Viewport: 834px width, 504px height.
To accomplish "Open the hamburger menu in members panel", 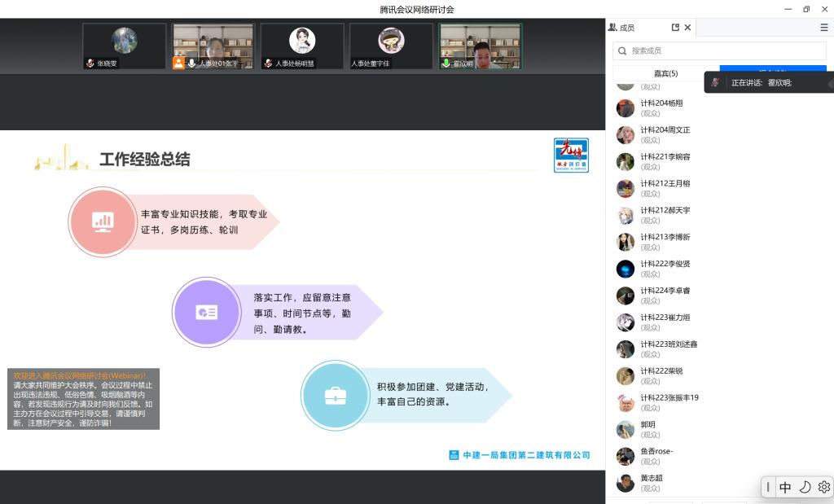I will (823, 28).
